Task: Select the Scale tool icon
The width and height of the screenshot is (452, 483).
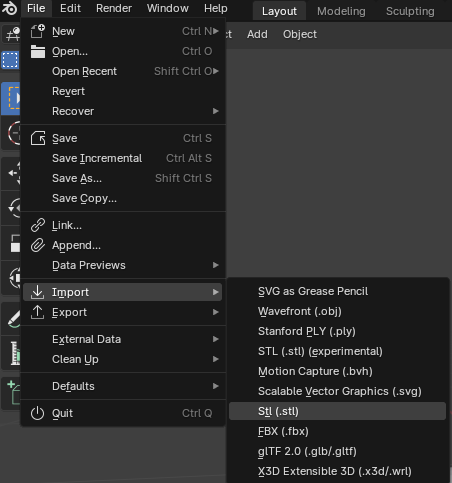Action: (x=11, y=243)
